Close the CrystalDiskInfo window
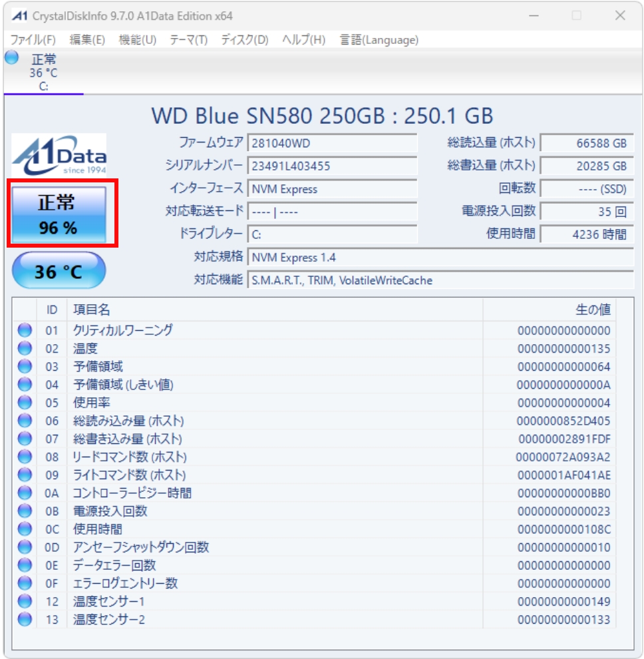 pyautogui.click(x=620, y=16)
